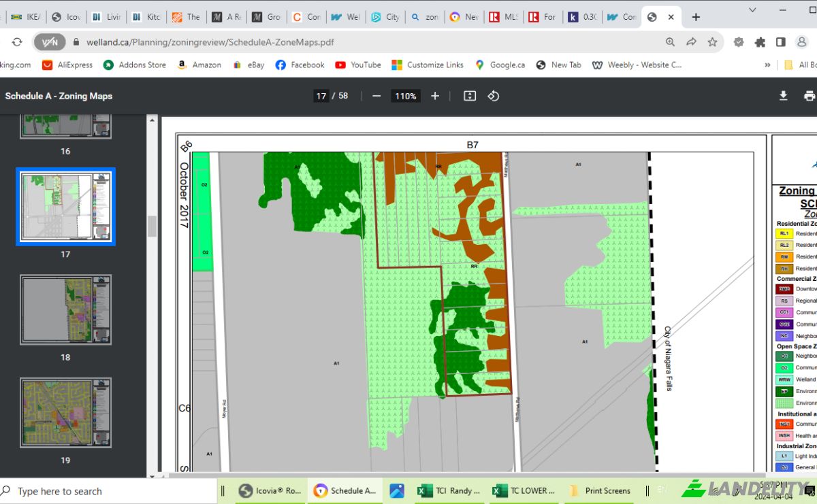This screenshot has width=817, height=504.
Task: Zoom in with the plus icon
Action: pyautogui.click(x=435, y=96)
